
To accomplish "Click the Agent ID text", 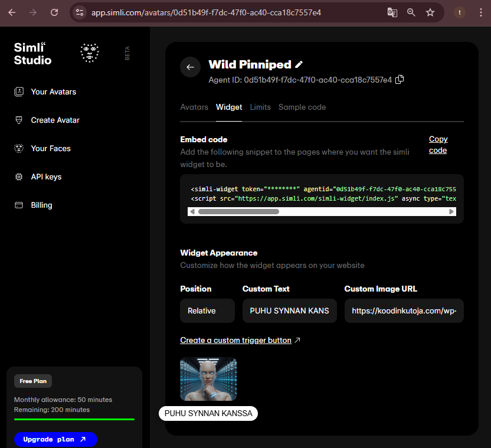I will click(300, 80).
